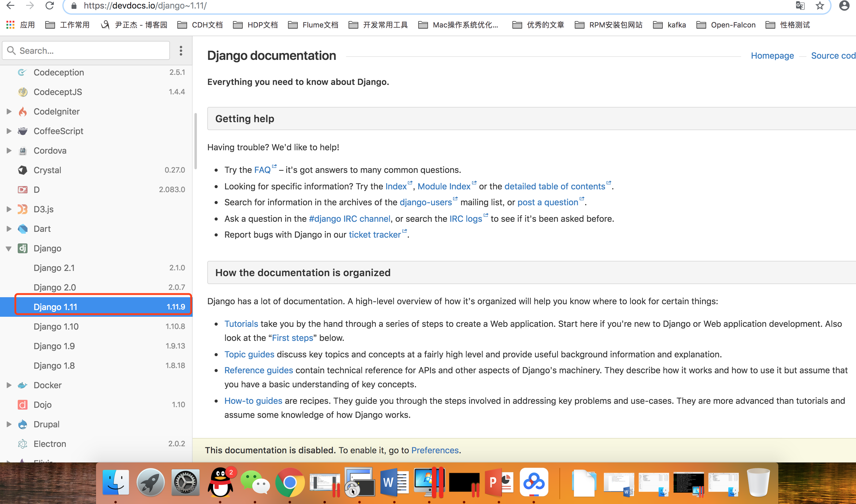
Task: Click the translate page icon in address bar
Action: (800, 5)
